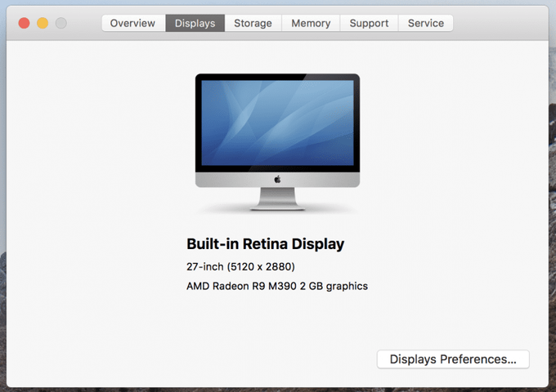
Task: Close the window with red button
Action: click(x=24, y=23)
